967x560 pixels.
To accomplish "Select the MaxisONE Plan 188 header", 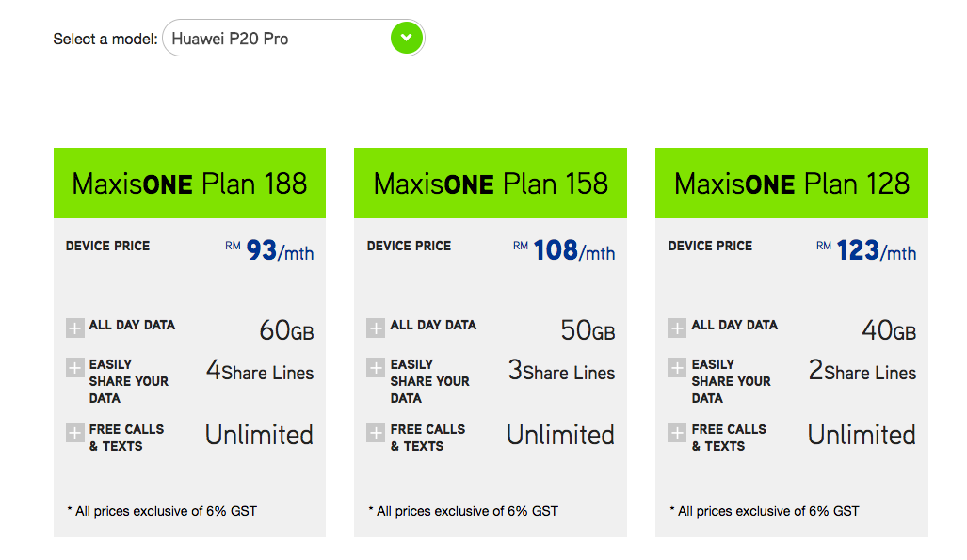I will [x=189, y=184].
